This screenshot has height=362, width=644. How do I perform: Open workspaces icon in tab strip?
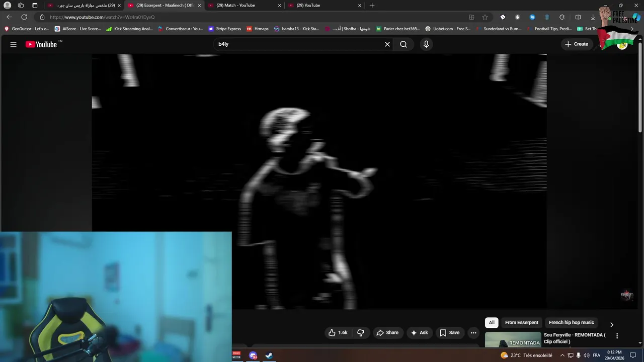point(21,6)
